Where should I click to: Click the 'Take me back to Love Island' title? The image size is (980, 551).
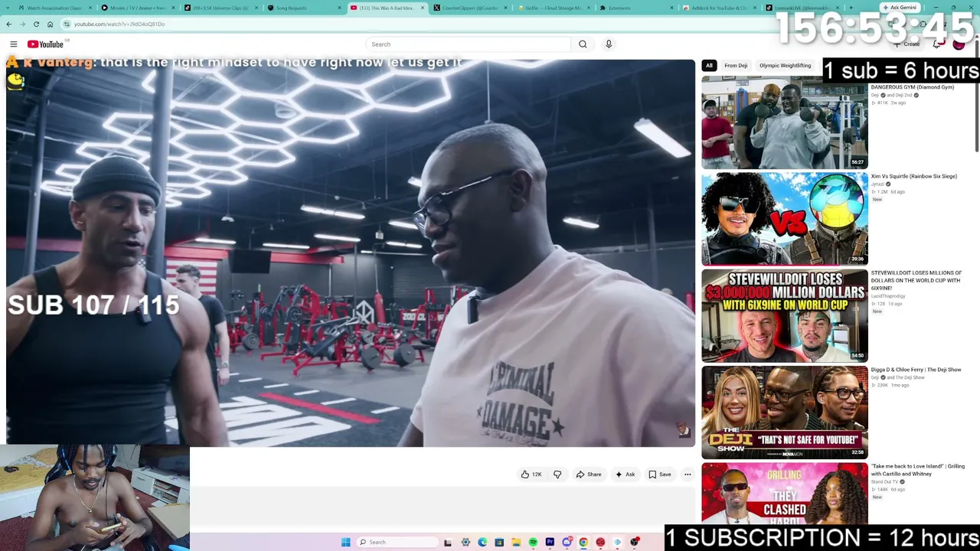coord(918,470)
